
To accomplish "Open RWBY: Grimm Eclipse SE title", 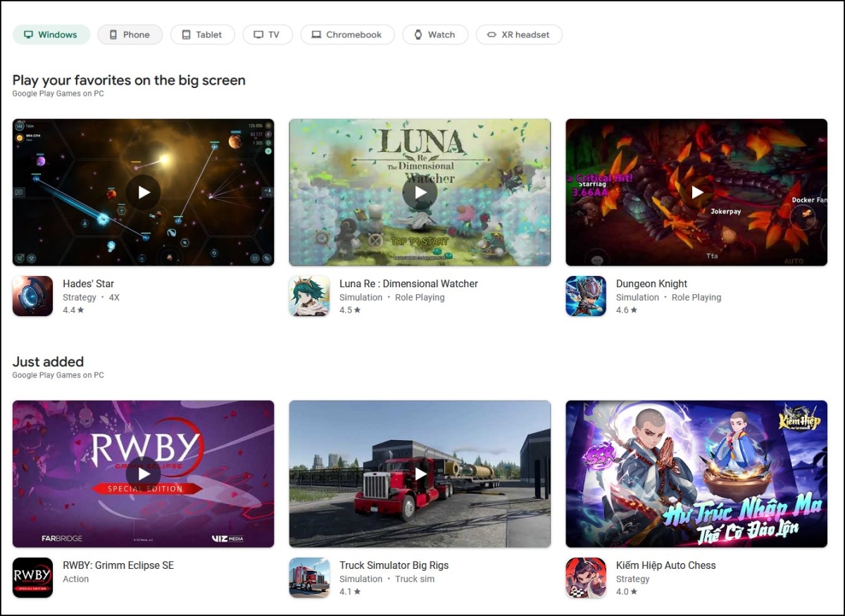I will coord(118,565).
